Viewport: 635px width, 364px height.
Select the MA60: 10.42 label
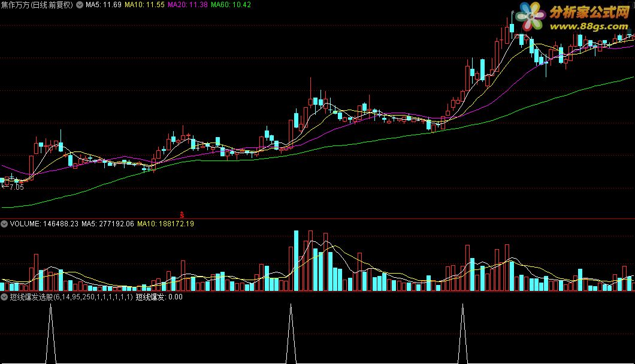click(231, 5)
